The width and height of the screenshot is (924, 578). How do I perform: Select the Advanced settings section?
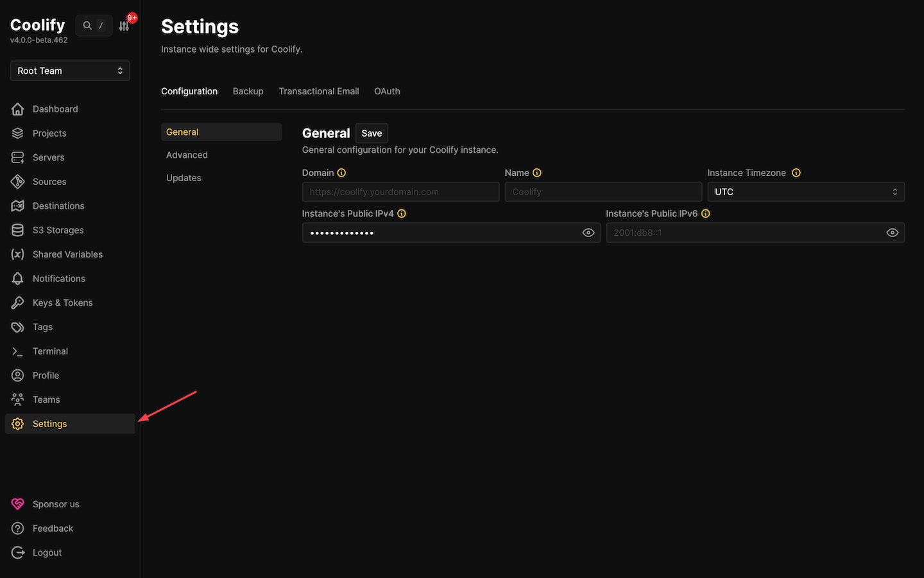pyautogui.click(x=187, y=155)
